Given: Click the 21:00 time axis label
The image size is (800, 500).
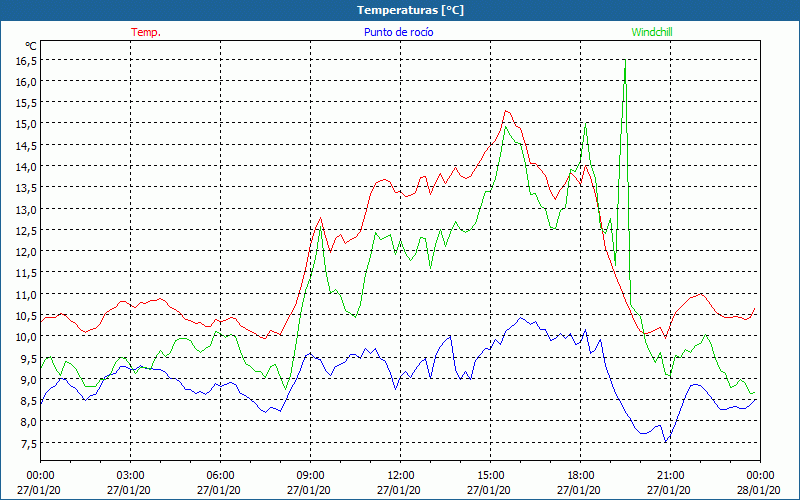Looking at the screenshot, I should 670,476.
